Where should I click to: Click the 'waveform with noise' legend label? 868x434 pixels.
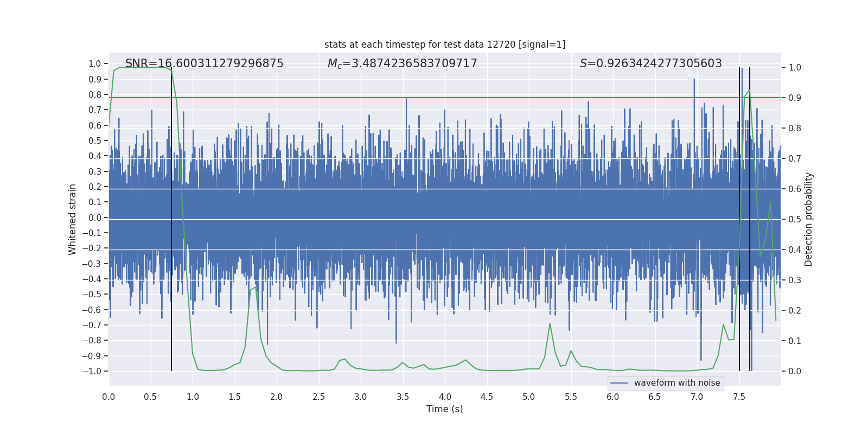(x=676, y=383)
